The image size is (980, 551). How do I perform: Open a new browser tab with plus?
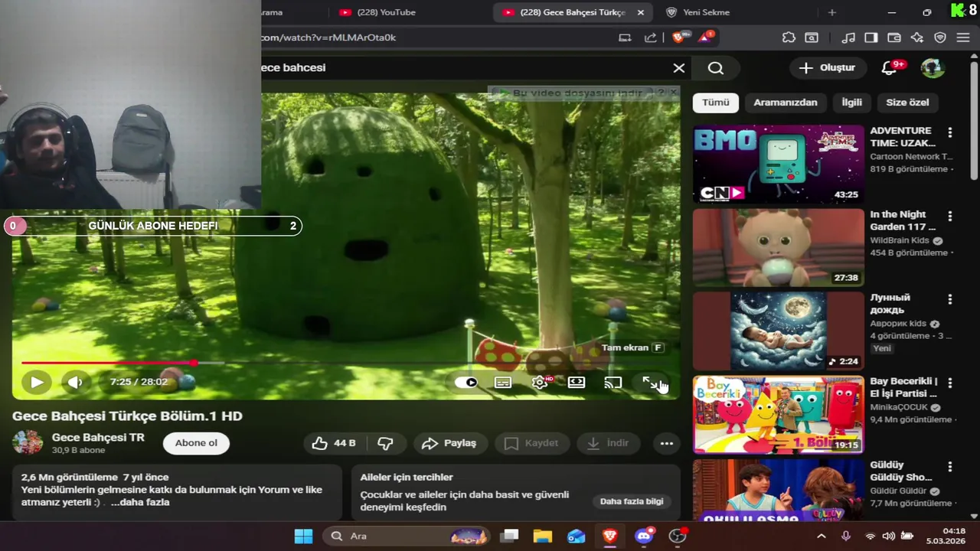pos(832,12)
